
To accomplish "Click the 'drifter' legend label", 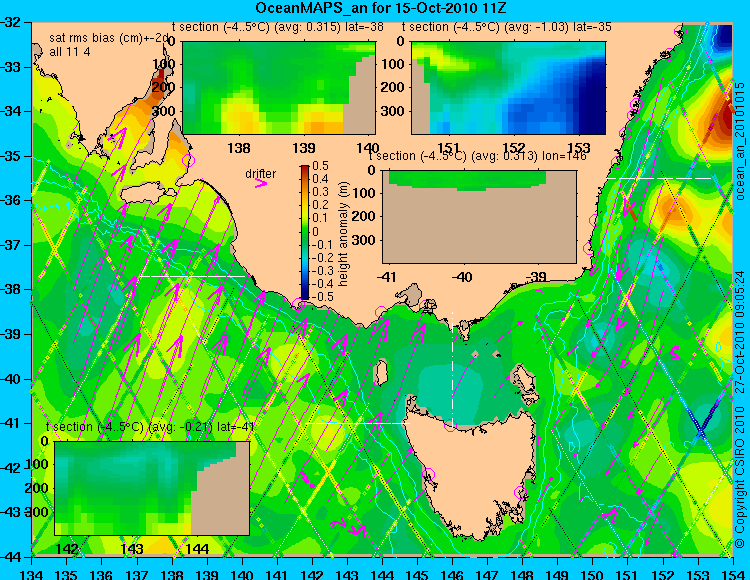I will [x=261, y=174].
